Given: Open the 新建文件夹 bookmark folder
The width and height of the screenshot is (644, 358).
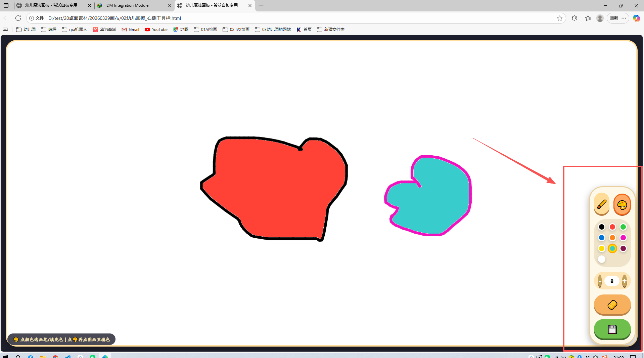Looking at the screenshot, I should [x=331, y=30].
